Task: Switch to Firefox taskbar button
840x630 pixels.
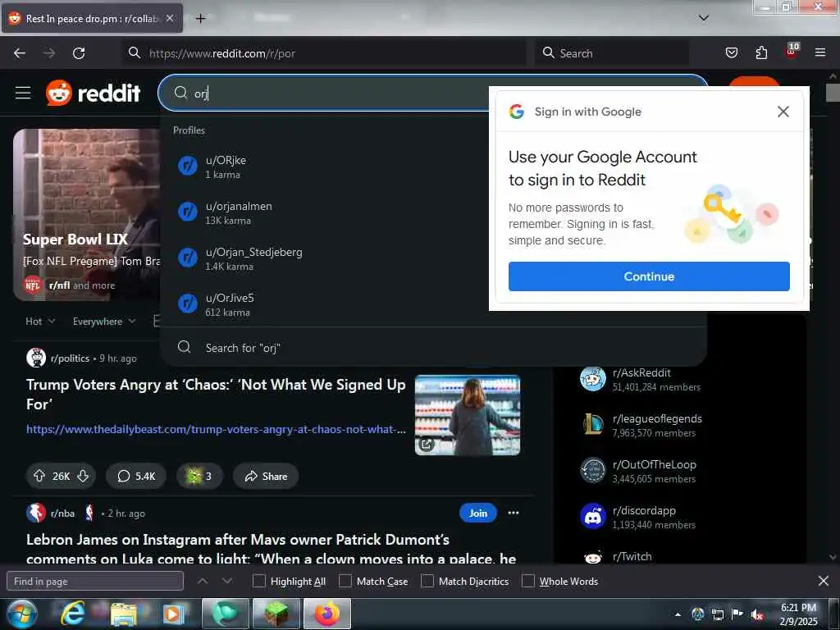Action: (327, 614)
